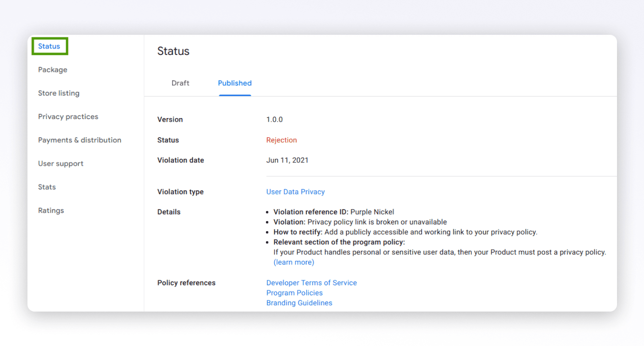Click the date Jun 11, 2021
The width and height of the screenshot is (644, 346).
pyautogui.click(x=287, y=160)
